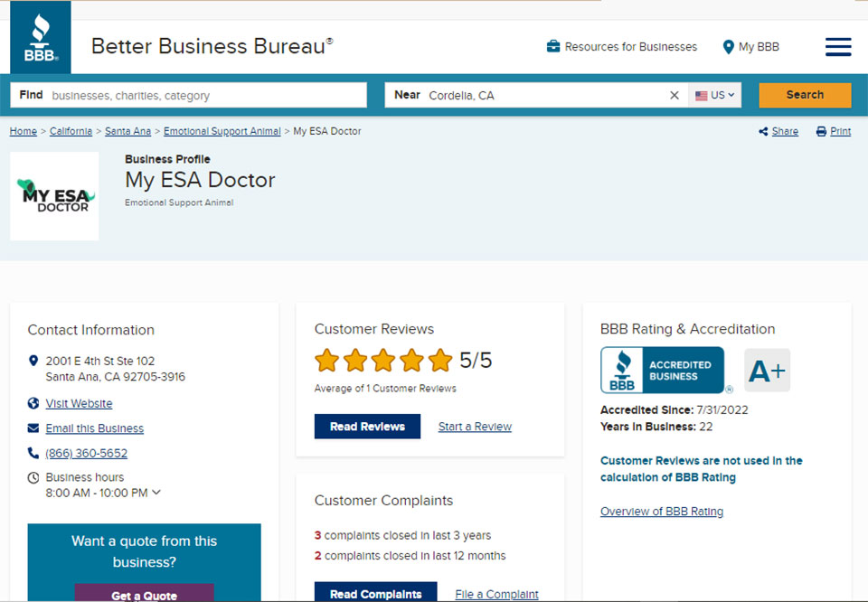Open the Visit Website link
This screenshot has height=602, width=868.
tap(79, 404)
